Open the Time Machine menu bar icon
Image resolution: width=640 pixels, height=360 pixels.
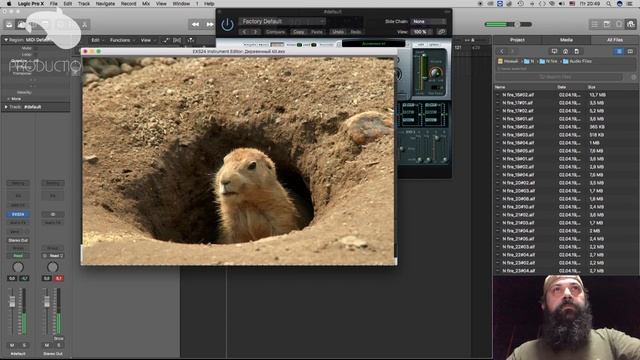pyautogui.click(x=520, y=4)
